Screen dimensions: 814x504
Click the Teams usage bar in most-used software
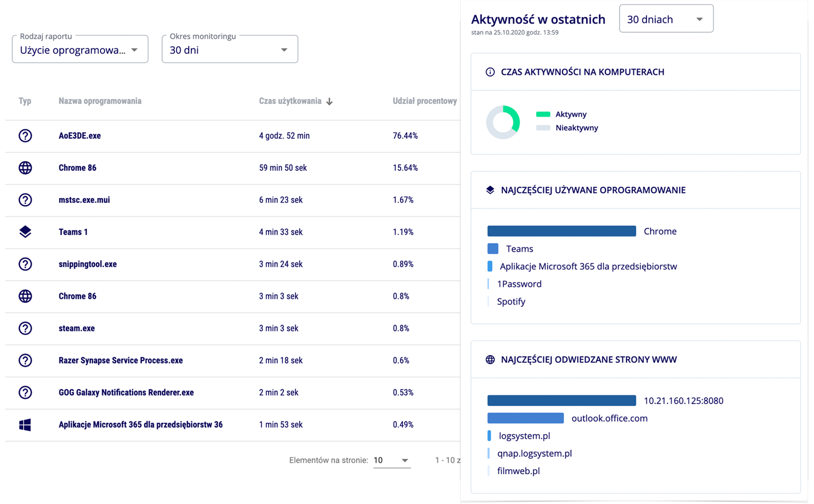pos(493,249)
